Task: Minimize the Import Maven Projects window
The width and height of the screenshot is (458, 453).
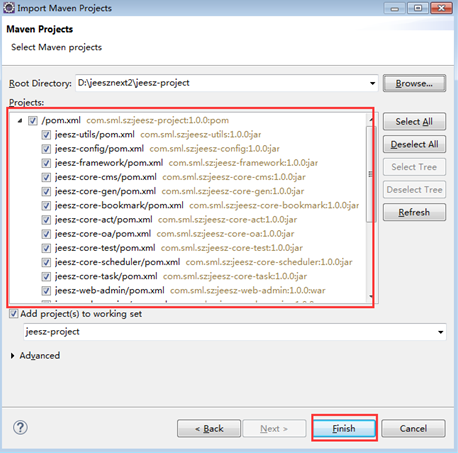Action: [395, 8]
